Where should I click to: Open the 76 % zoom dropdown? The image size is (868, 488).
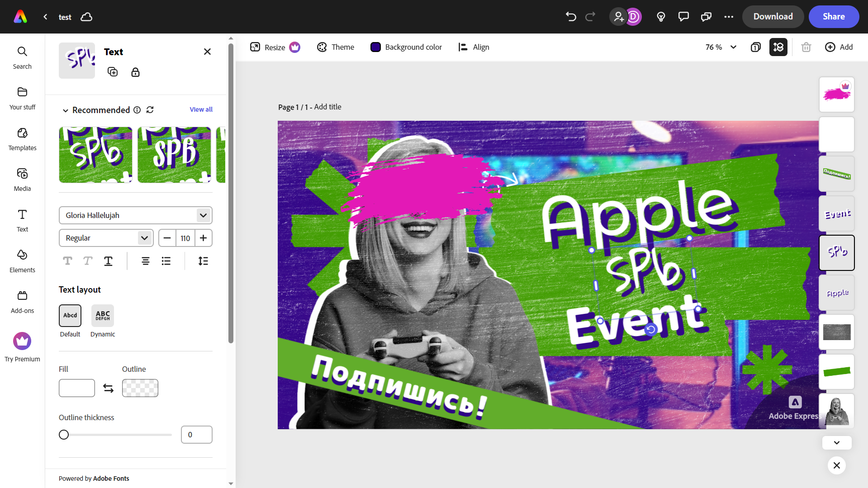(721, 47)
